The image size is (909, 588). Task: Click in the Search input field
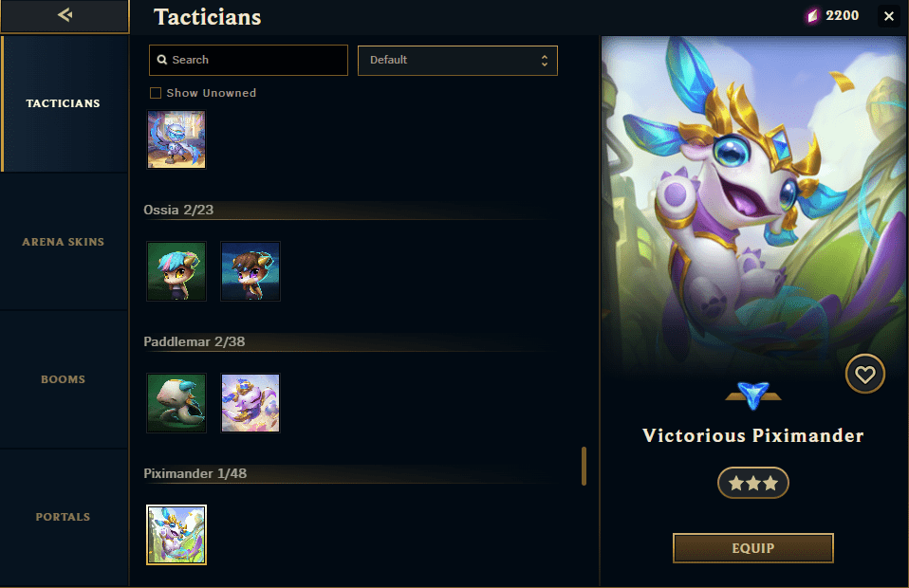point(248,61)
